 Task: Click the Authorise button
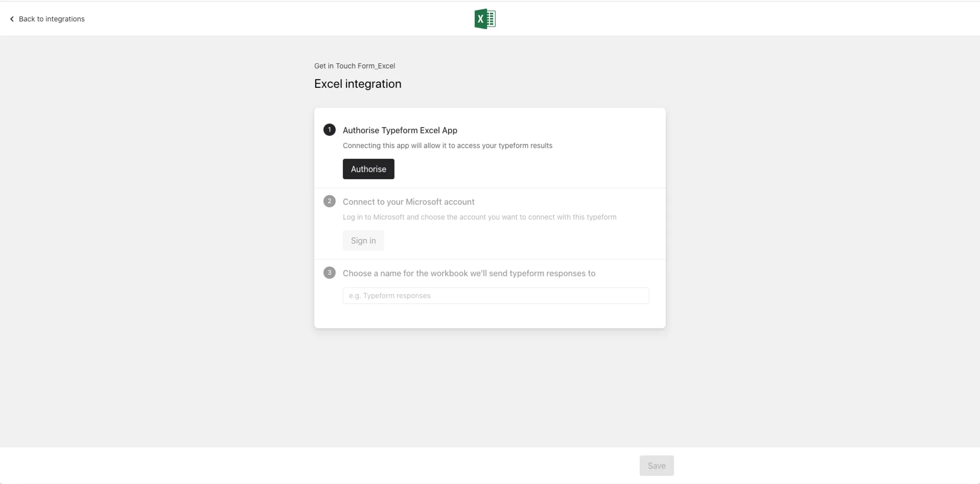pos(368,169)
